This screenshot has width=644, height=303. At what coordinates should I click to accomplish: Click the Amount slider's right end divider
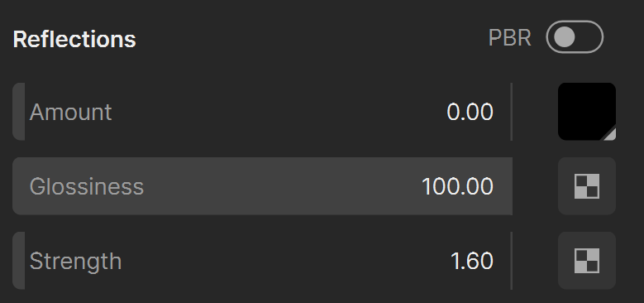[x=512, y=112]
